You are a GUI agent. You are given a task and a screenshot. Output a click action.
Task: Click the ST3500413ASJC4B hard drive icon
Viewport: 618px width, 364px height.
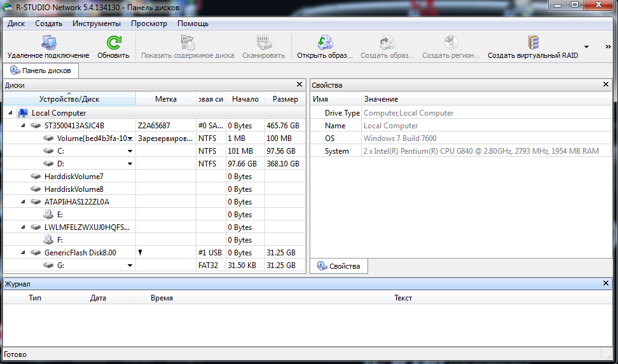[36, 126]
